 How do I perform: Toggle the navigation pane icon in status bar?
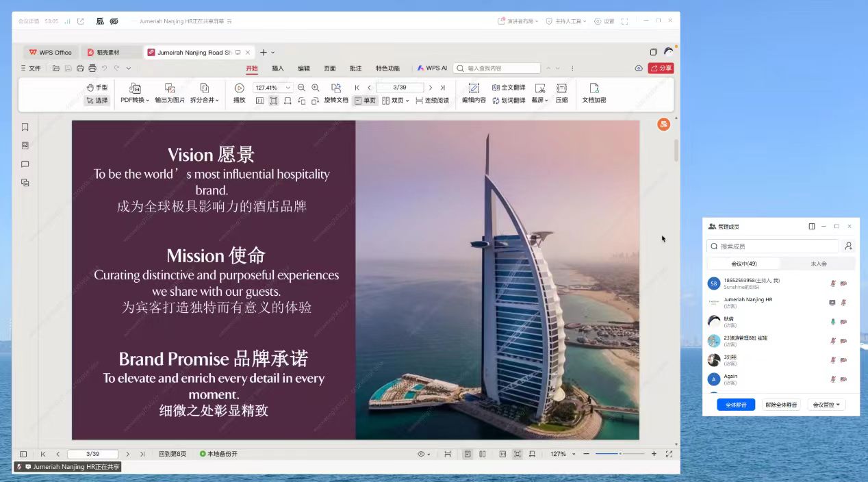coord(23,454)
